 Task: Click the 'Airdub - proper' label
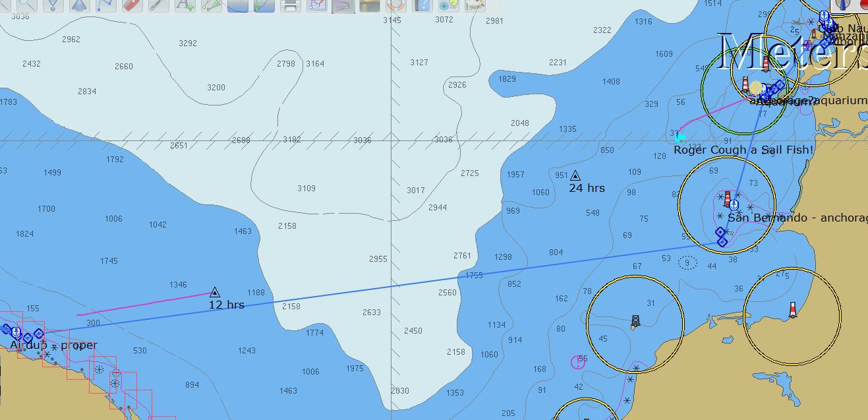click(x=53, y=345)
